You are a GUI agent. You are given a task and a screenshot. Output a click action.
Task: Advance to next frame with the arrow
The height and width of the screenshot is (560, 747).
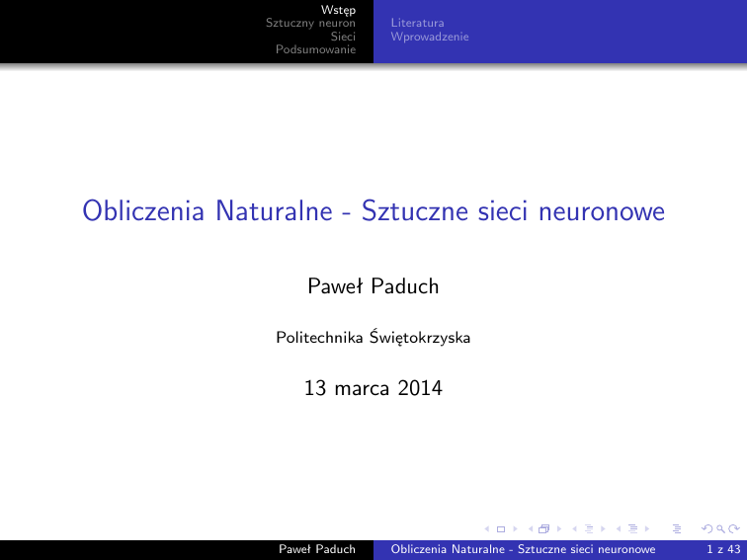pyautogui.click(x=556, y=528)
